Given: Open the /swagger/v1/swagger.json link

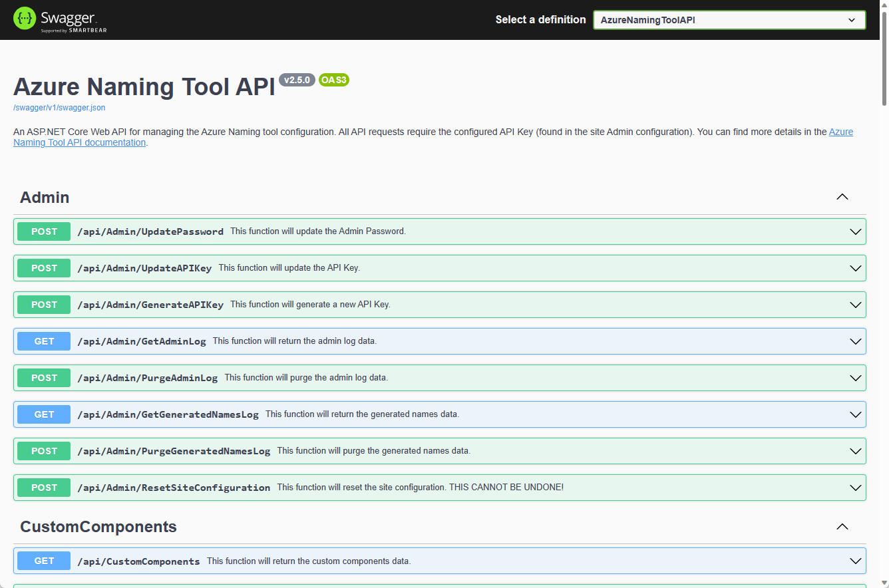Looking at the screenshot, I should pos(59,107).
